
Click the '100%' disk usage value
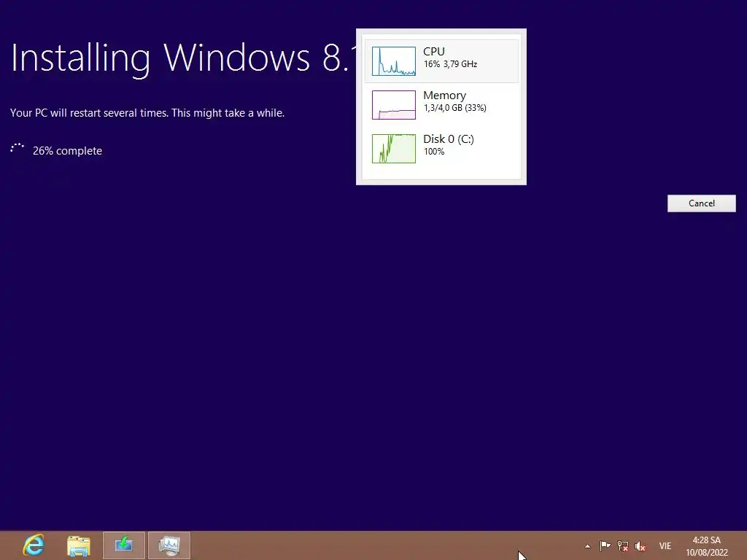coord(434,152)
